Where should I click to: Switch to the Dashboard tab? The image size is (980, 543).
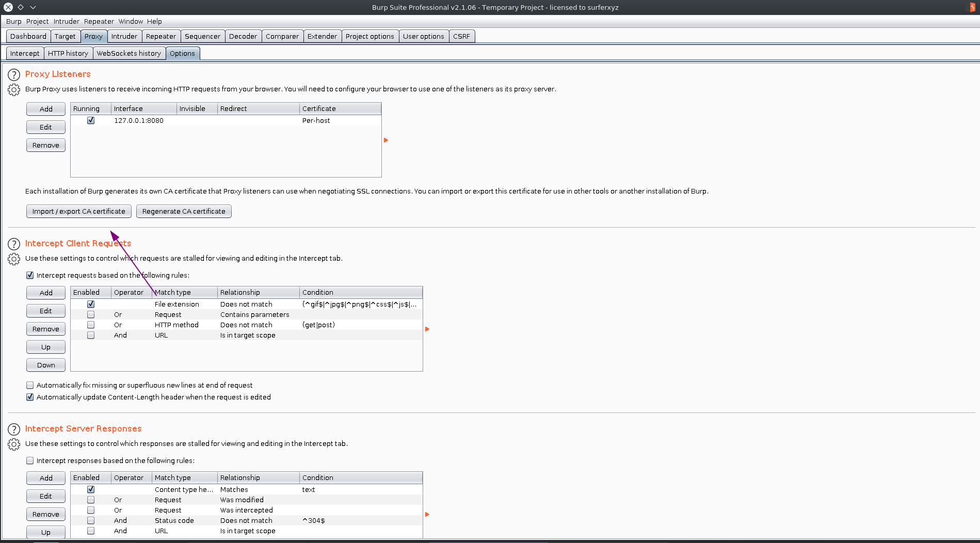click(x=28, y=36)
